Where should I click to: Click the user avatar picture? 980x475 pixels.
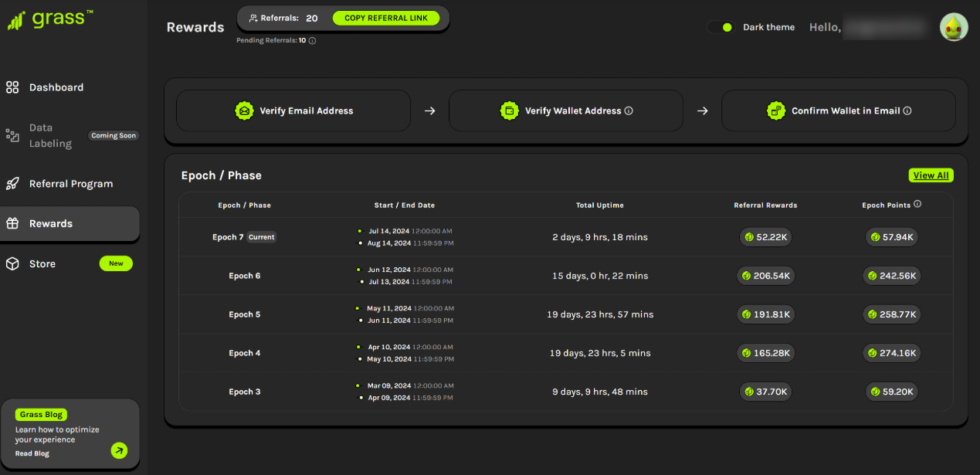(954, 27)
